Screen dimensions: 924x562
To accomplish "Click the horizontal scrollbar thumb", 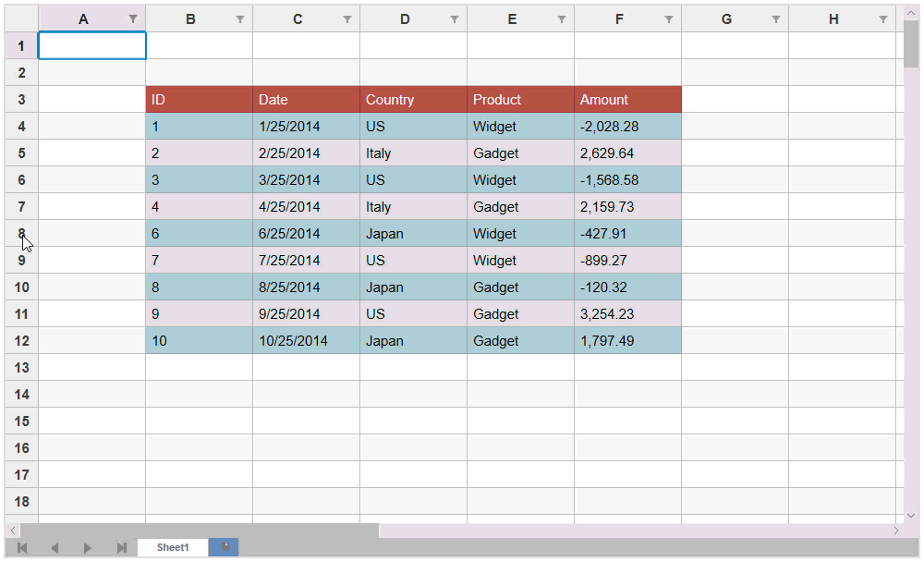I will pyautogui.click(x=199, y=531).
